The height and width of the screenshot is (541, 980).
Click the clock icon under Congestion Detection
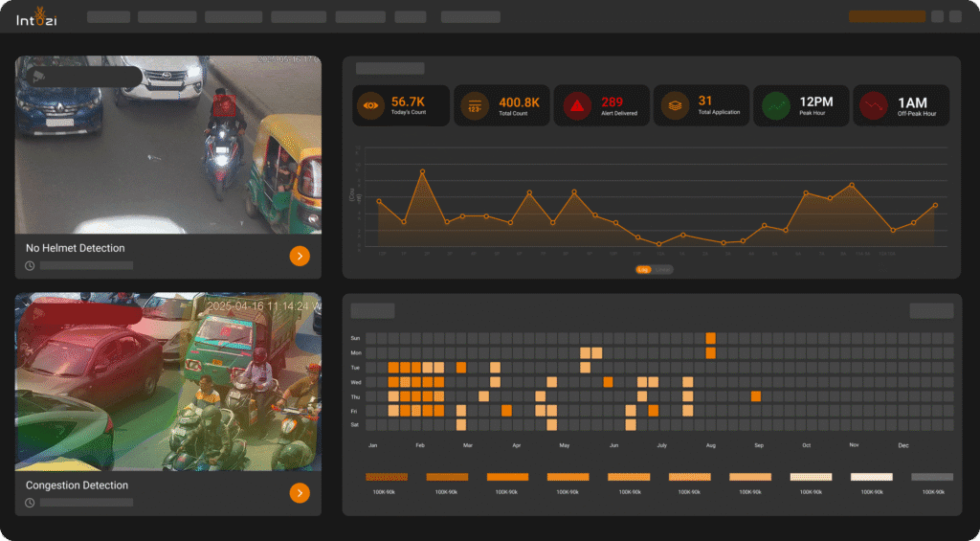tap(30, 503)
